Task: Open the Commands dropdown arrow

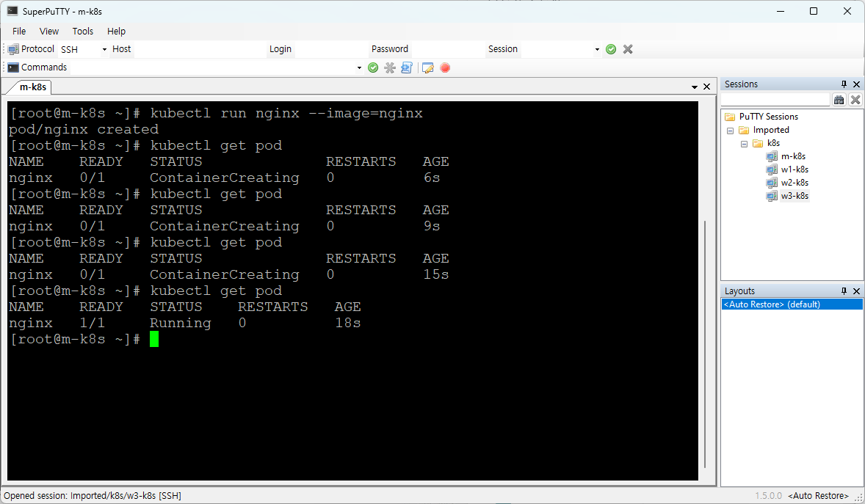Action: tap(359, 67)
